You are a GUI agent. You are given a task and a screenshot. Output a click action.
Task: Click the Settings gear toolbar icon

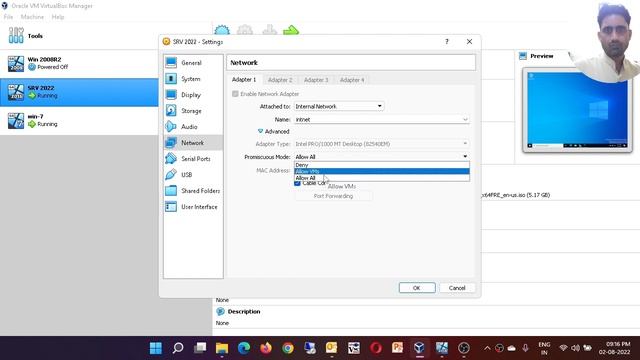pyautogui.click(x=245, y=30)
